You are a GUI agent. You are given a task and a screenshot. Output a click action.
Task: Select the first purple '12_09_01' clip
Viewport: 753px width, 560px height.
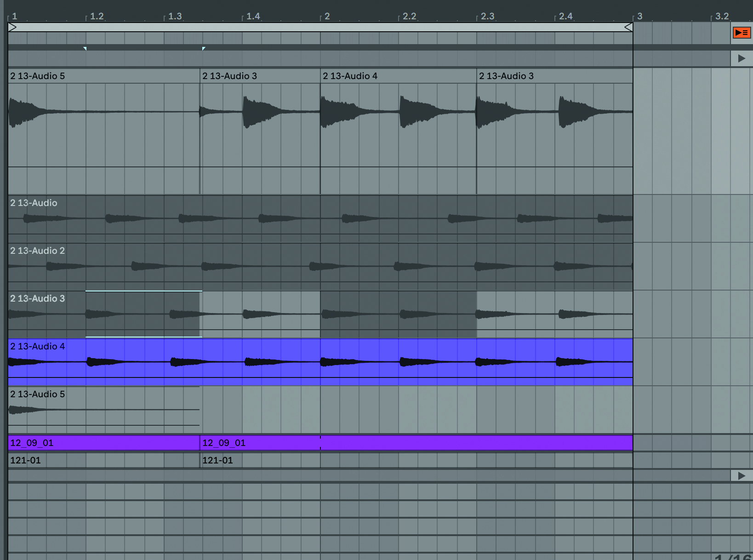[x=104, y=443]
